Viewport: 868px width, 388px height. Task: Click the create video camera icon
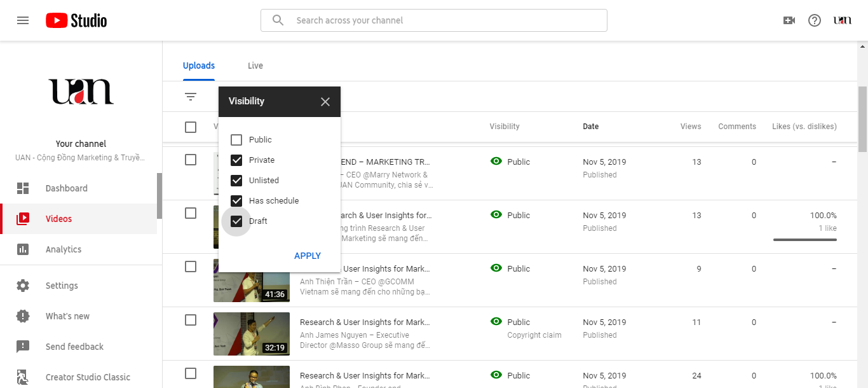[789, 20]
